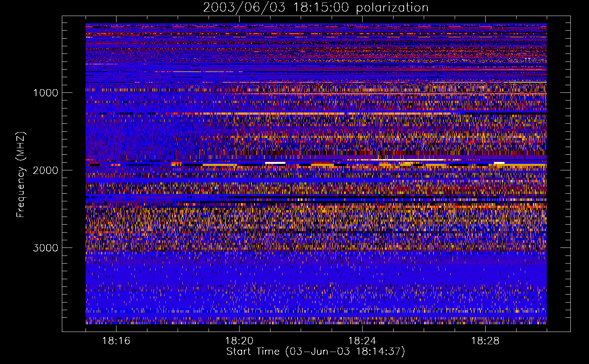Click the 18:24 time tick label
Image resolution: width=589 pixels, height=364 pixels.
point(362,341)
